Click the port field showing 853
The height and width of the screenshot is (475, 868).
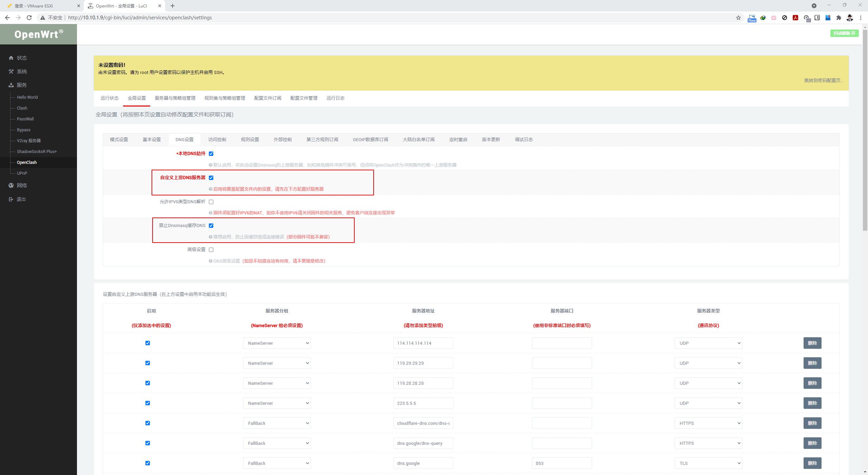point(561,463)
